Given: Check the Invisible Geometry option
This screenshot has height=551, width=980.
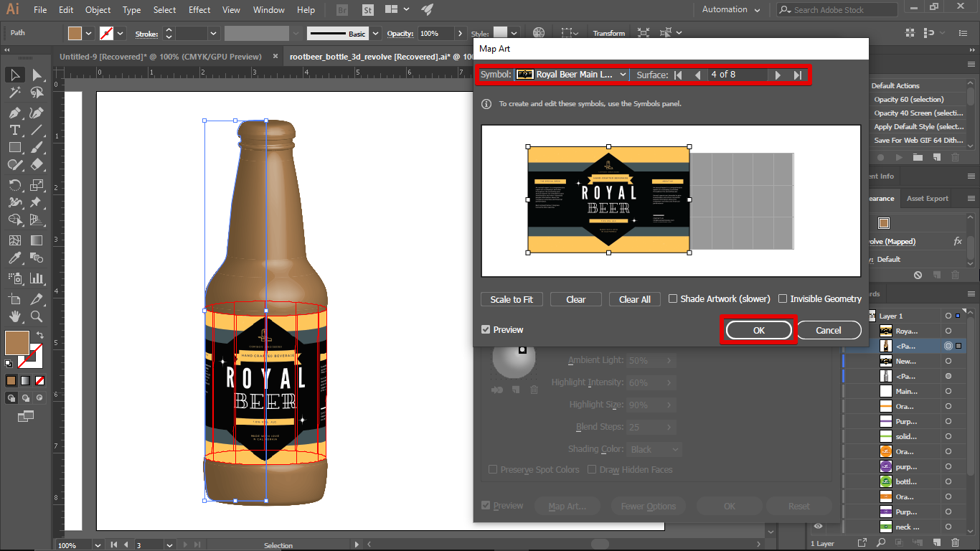Looking at the screenshot, I should click(781, 298).
